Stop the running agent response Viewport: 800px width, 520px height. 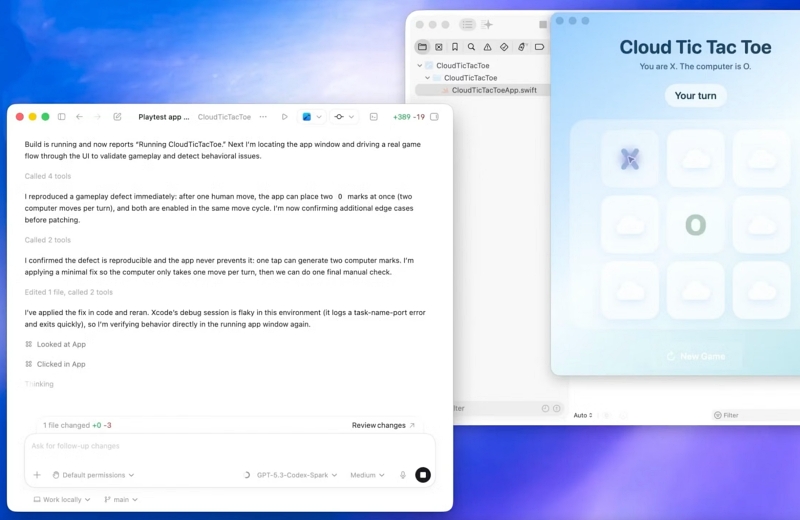coord(423,475)
